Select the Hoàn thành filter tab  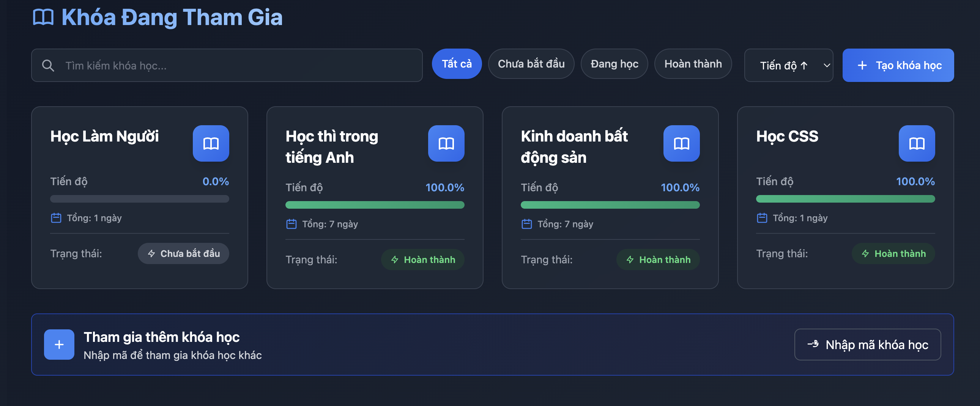[x=693, y=63]
